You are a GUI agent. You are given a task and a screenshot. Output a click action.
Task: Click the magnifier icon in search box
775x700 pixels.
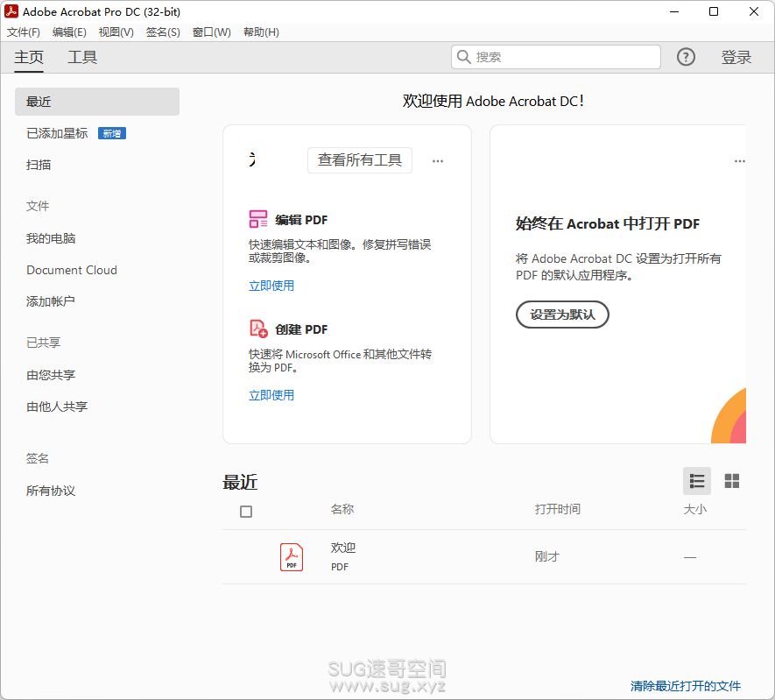coord(463,57)
